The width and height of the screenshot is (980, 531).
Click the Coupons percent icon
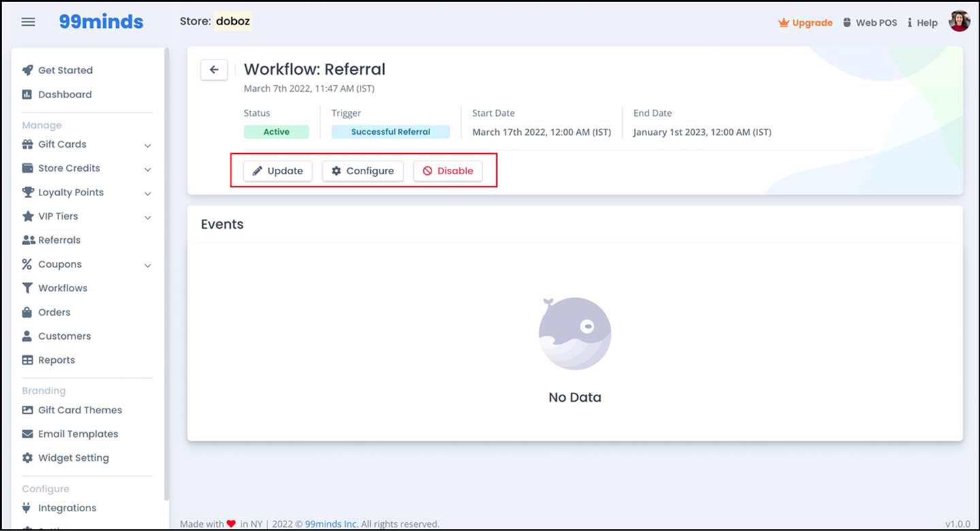pos(27,264)
